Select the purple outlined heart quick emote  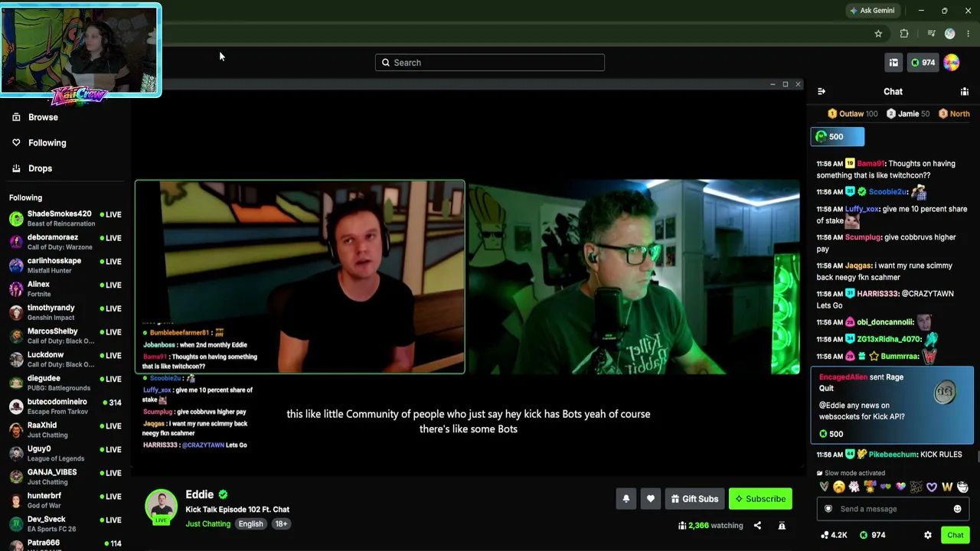click(932, 487)
